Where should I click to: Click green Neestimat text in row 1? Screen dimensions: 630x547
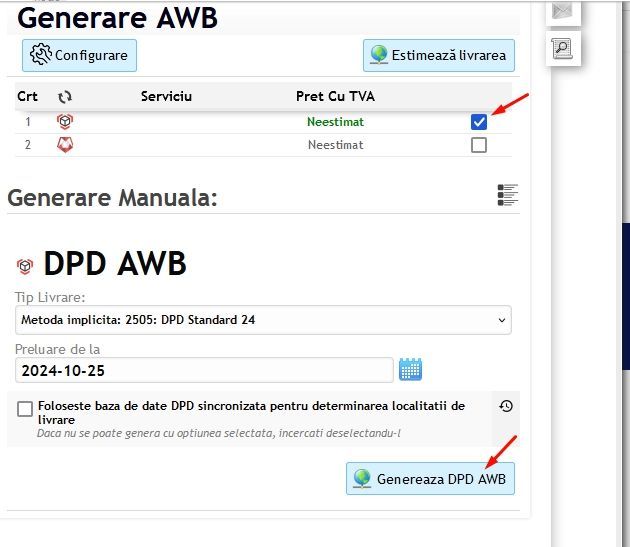335,122
